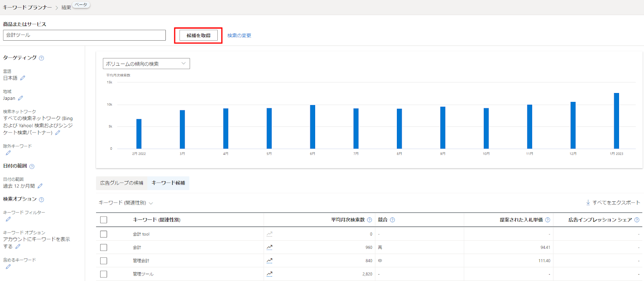Select the キーワード候補 tab
The height and width of the screenshot is (281, 644).
tap(168, 183)
